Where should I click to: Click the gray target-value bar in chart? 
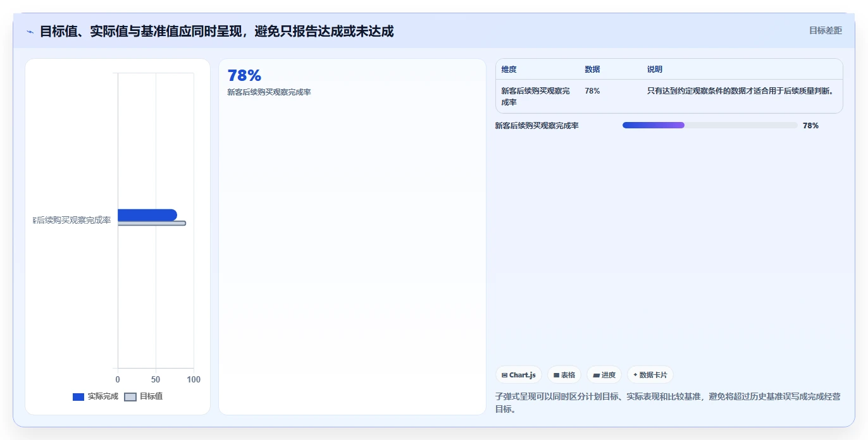(152, 223)
